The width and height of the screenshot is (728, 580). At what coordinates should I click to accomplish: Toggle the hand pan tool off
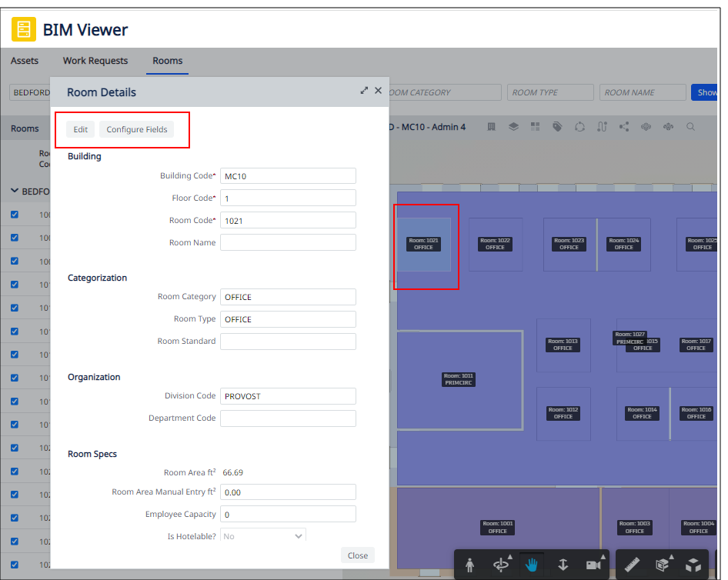click(531, 564)
